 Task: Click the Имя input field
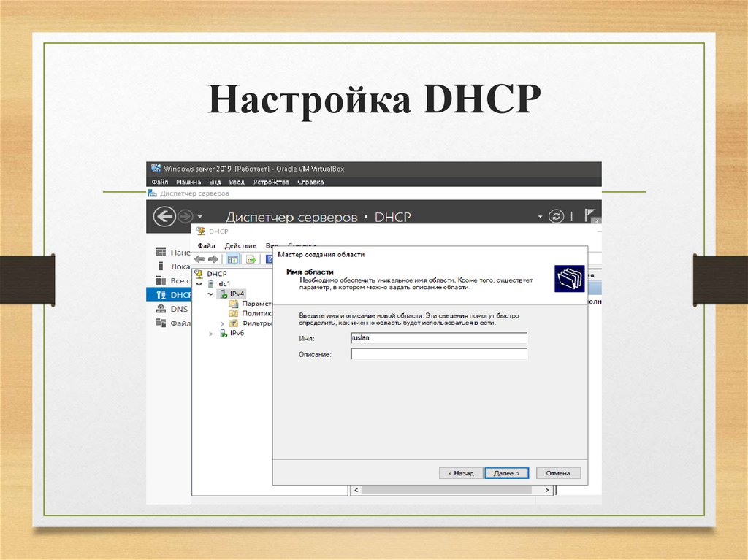pyautogui.click(x=439, y=338)
